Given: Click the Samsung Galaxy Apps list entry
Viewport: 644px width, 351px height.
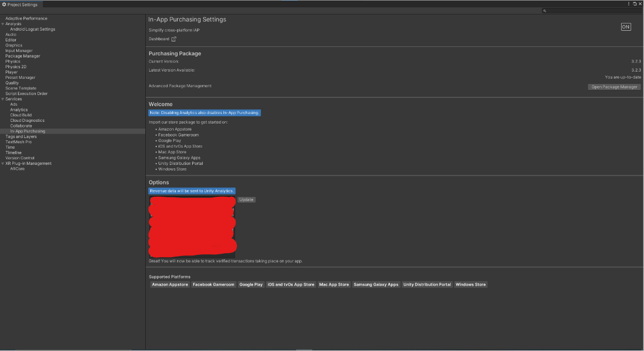Looking at the screenshot, I should tap(179, 158).
